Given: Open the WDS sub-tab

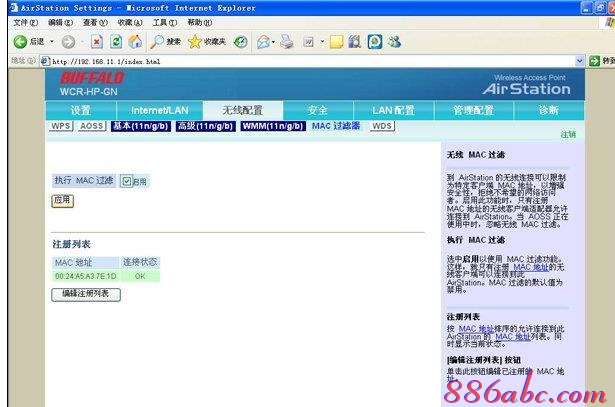Looking at the screenshot, I should click(x=382, y=126).
